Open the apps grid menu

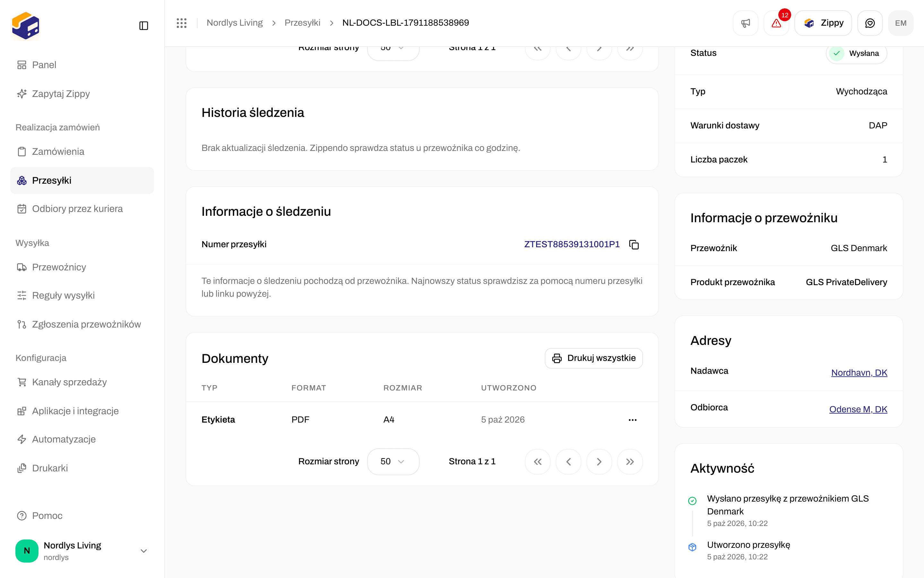[182, 23]
